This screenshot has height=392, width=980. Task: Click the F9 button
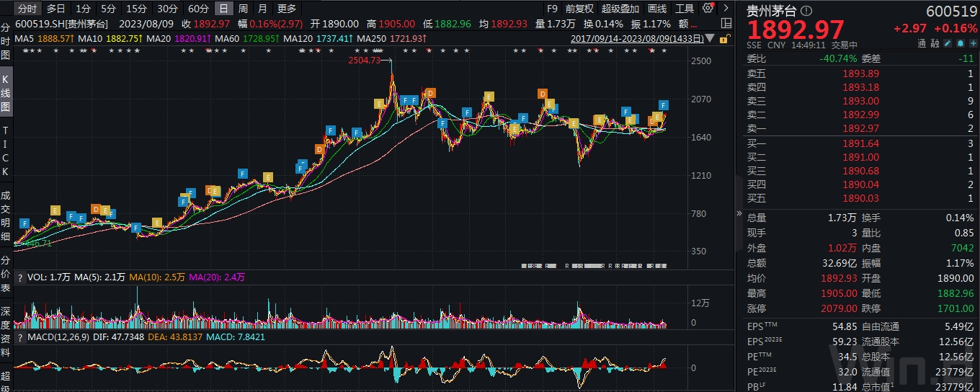click(551, 9)
